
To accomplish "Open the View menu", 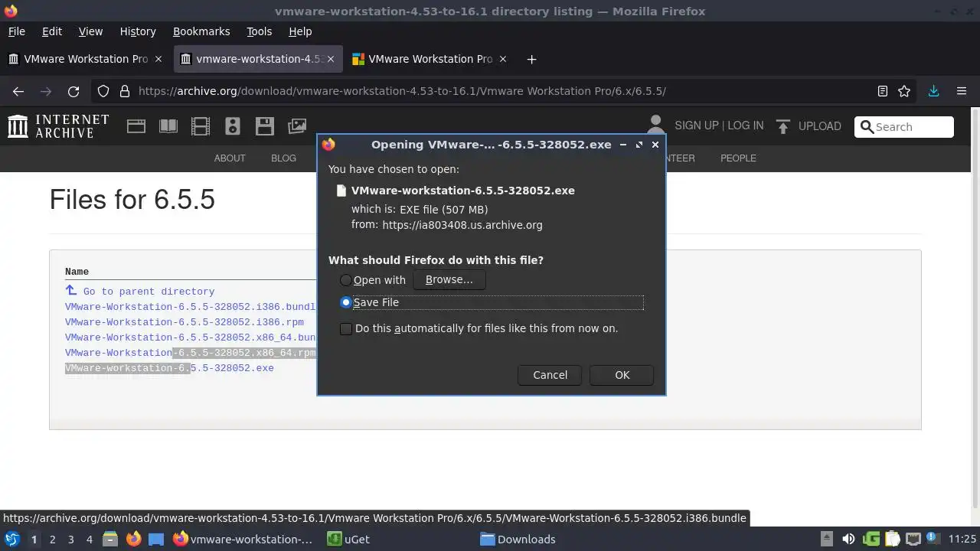I will (x=90, y=31).
